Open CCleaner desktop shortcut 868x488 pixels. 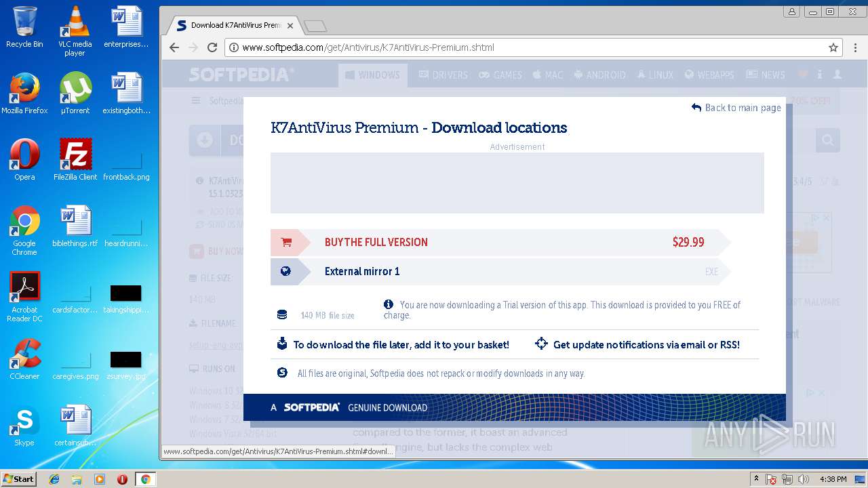(x=24, y=359)
